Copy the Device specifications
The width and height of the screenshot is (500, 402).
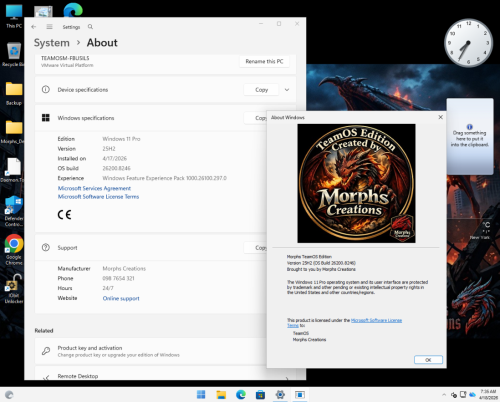(x=261, y=90)
